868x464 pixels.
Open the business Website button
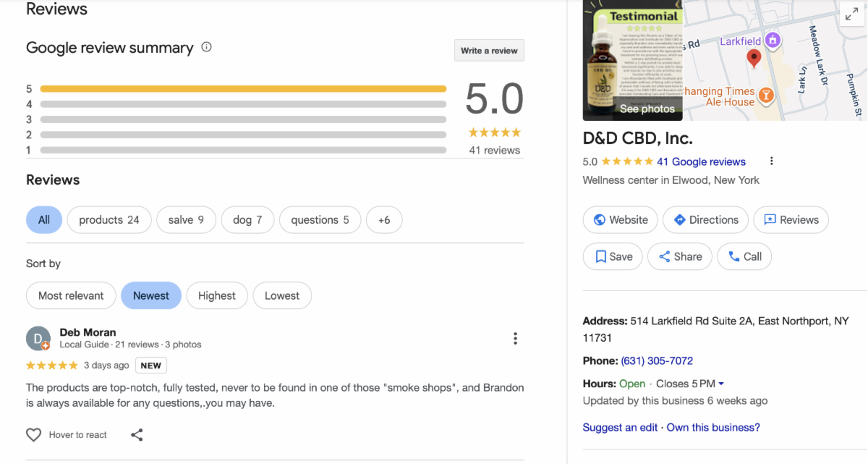click(x=620, y=220)
